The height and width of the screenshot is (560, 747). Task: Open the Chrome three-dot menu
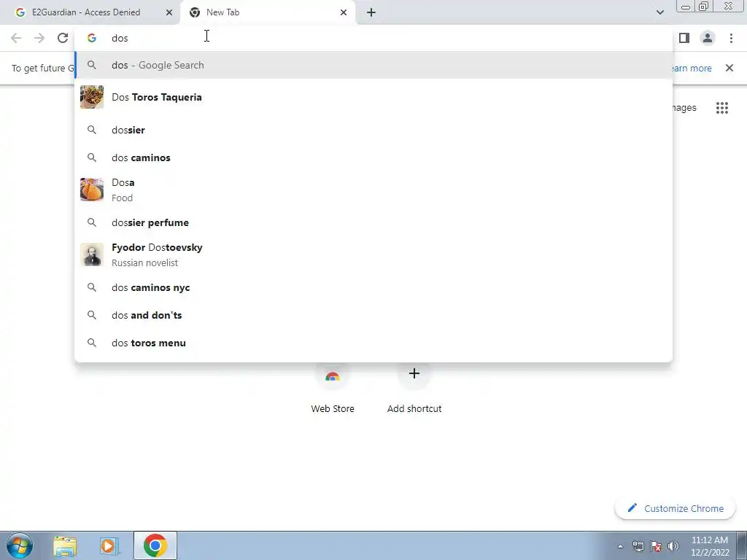[x=731, y=38]
